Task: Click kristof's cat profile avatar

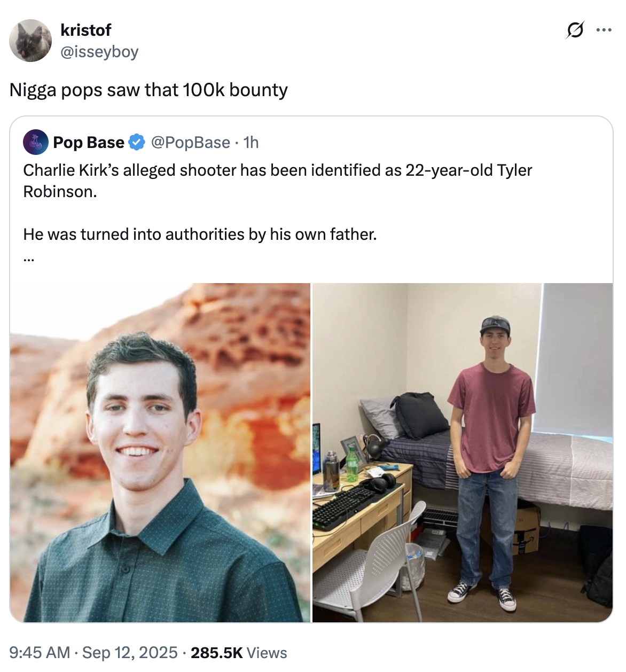Action: point(30,41)
